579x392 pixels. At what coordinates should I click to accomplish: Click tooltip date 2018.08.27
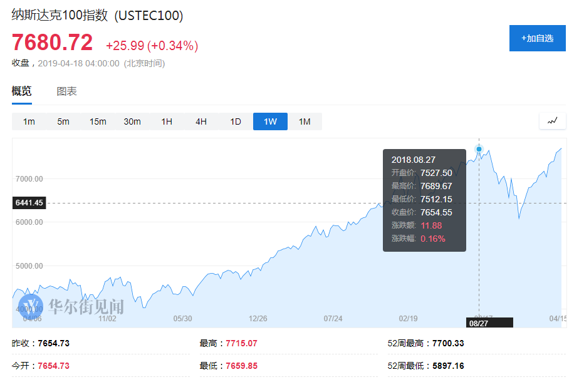[413, 160]
